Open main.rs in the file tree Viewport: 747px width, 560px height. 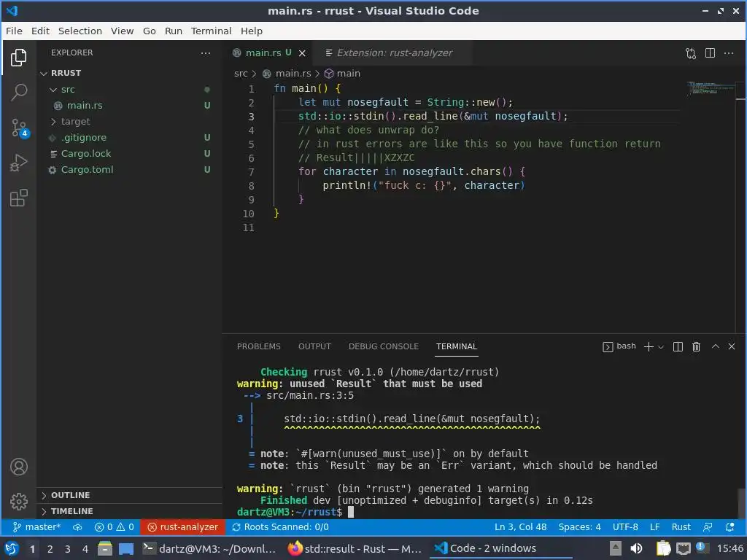[130, 106]
